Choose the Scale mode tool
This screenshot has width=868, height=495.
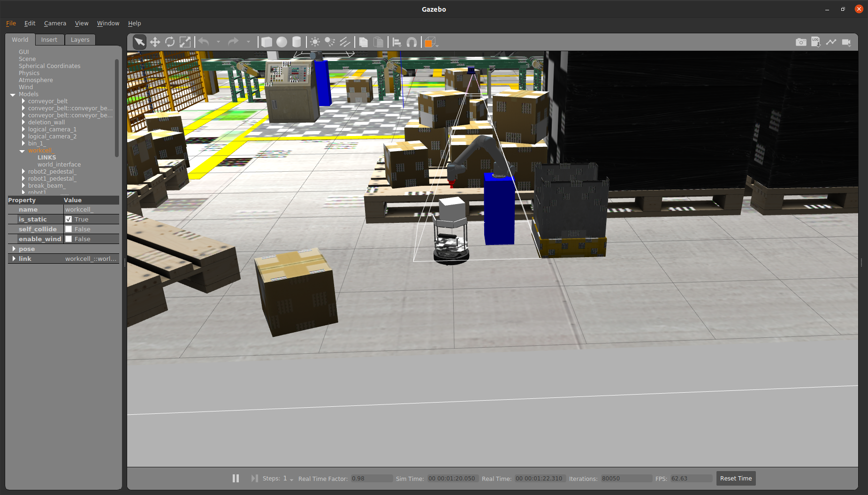[185, 42]
